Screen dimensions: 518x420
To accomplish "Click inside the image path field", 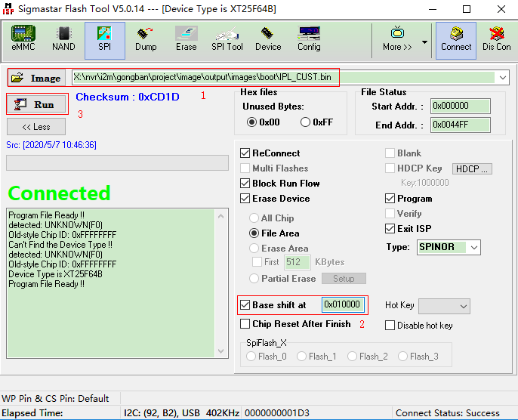I will (283, 77).
